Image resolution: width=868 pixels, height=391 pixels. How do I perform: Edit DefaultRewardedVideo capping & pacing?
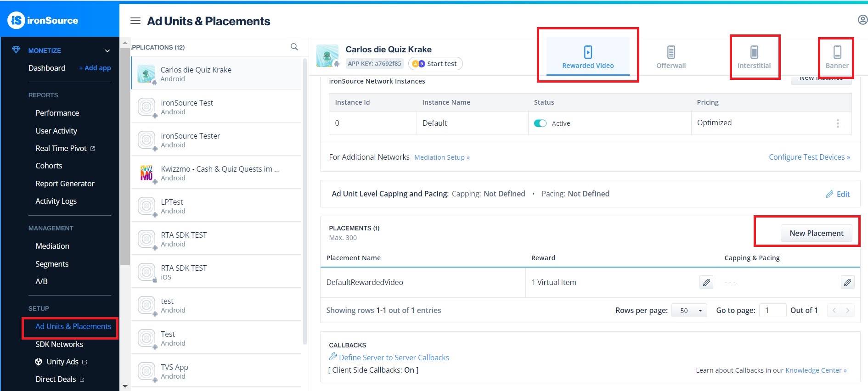pos(847,282)
